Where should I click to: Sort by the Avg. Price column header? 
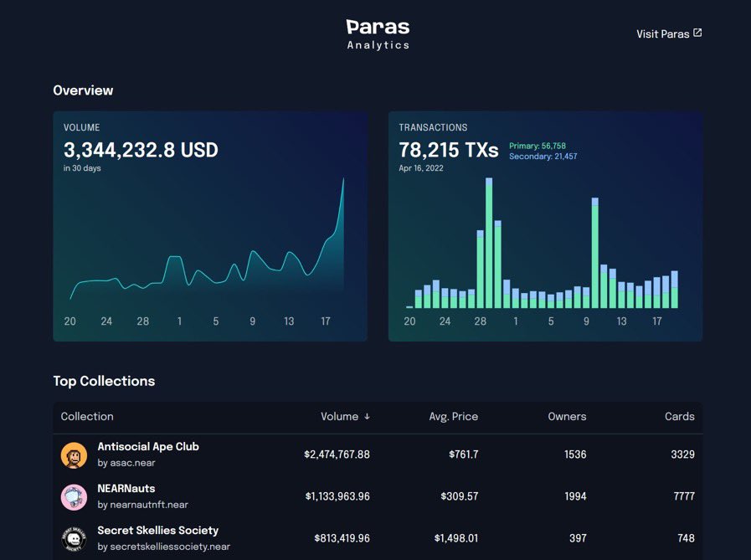pos(453,416)
